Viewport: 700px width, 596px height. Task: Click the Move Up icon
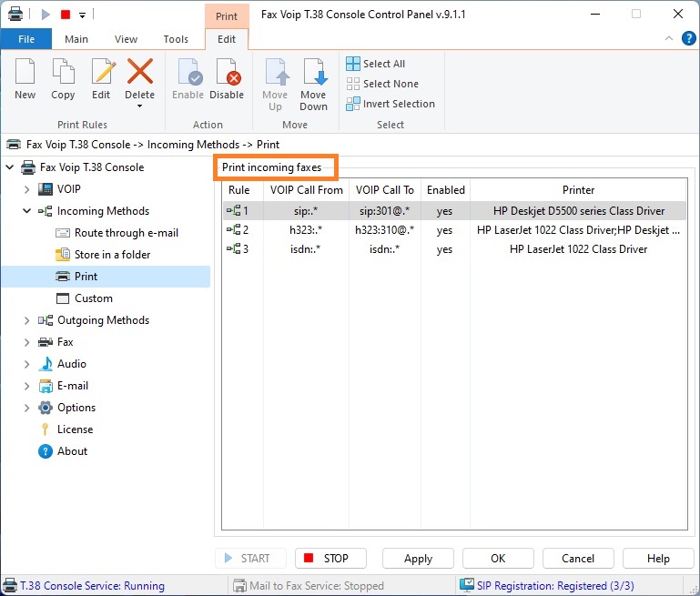[277, 71]
